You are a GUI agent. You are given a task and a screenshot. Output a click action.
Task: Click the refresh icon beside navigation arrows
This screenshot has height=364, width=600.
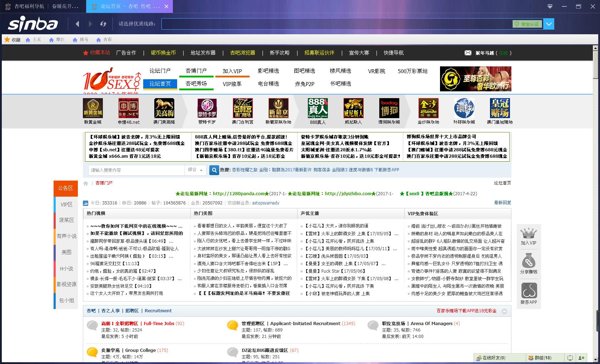(103, 24)
